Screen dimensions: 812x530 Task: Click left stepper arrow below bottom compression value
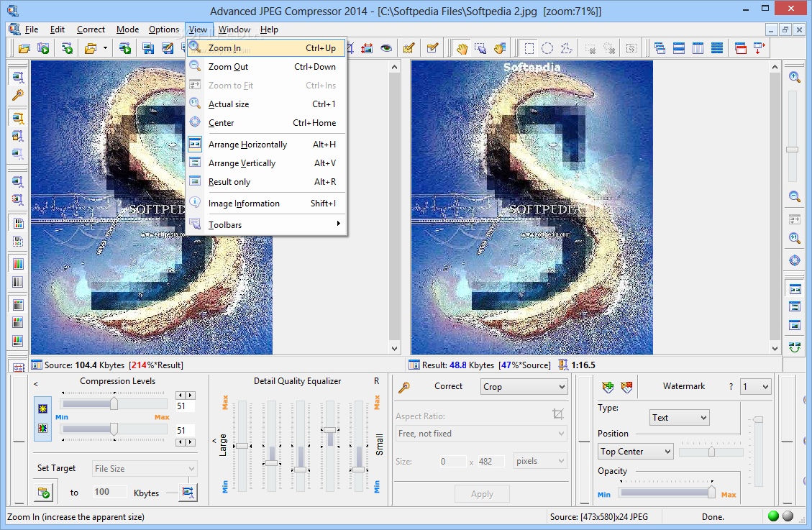tap(181, 442)
